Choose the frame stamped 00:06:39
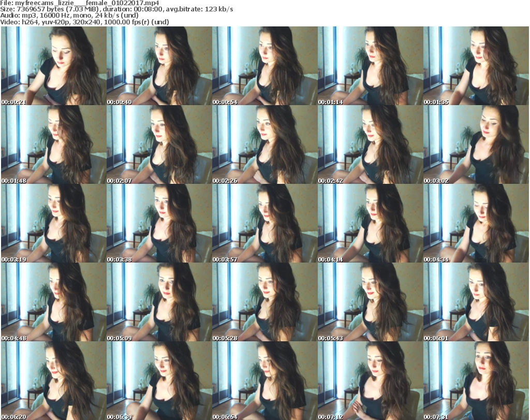This screenshot has height=420, width=530. 159,381
